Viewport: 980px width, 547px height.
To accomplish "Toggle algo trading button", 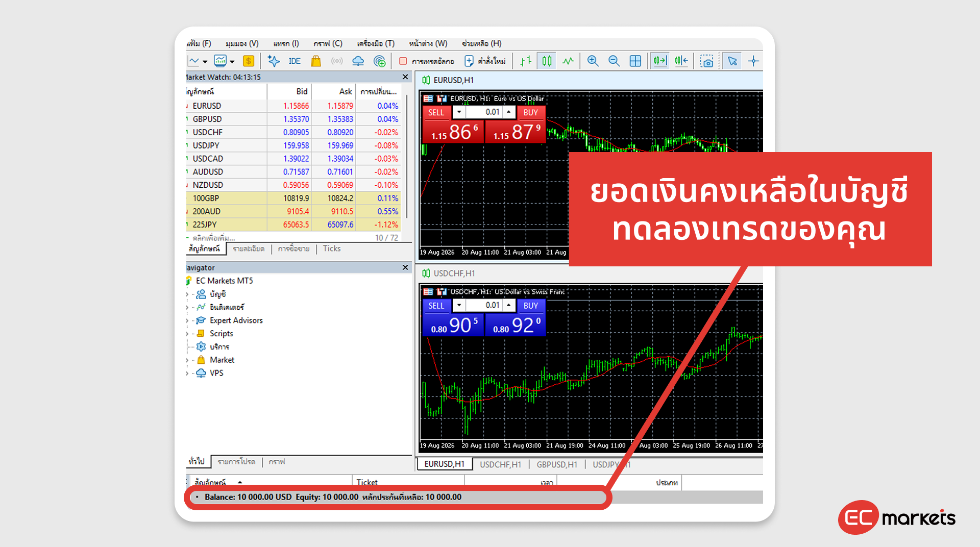I will tap(427, 61).
